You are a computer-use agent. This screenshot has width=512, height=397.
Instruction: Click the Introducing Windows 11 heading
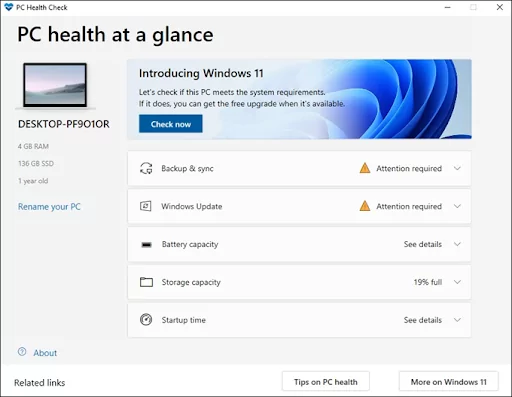click(201, 73)
